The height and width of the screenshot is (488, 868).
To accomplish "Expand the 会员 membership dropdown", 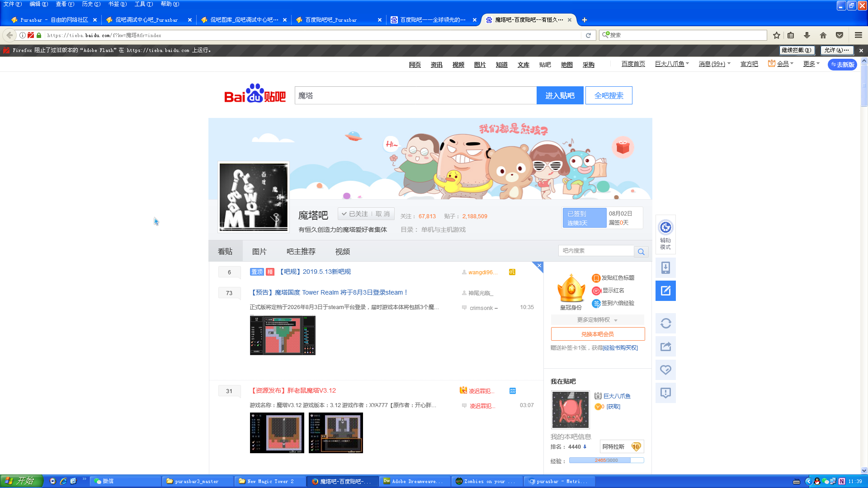I will coord(781,64).
